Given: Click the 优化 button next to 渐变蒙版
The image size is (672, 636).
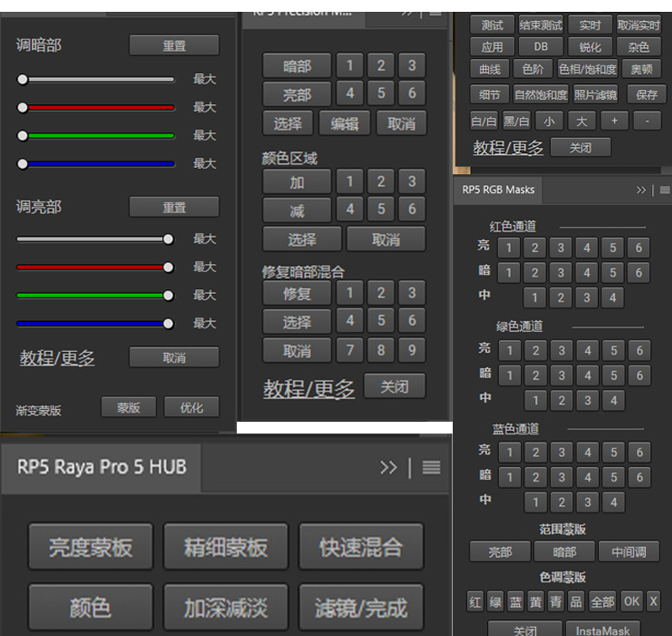Looking at the screenshot, I should [192, 407].
